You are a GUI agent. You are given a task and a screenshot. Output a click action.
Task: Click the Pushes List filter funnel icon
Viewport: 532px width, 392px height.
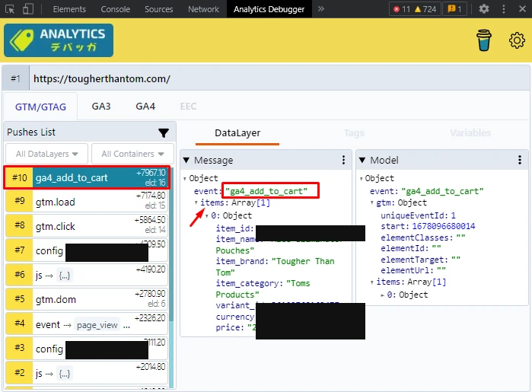pyautogui.click(x=164, y=133)
